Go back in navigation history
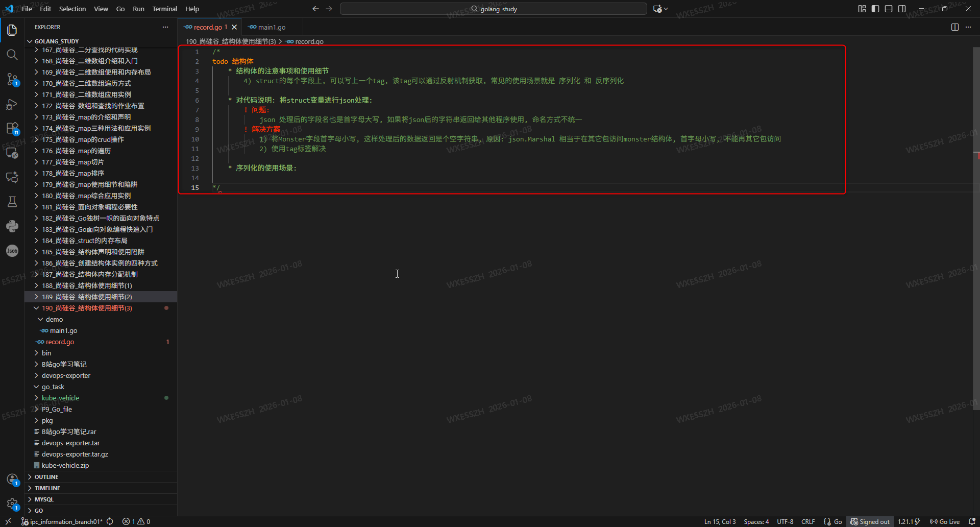The image size is (980, 527). 315,9
